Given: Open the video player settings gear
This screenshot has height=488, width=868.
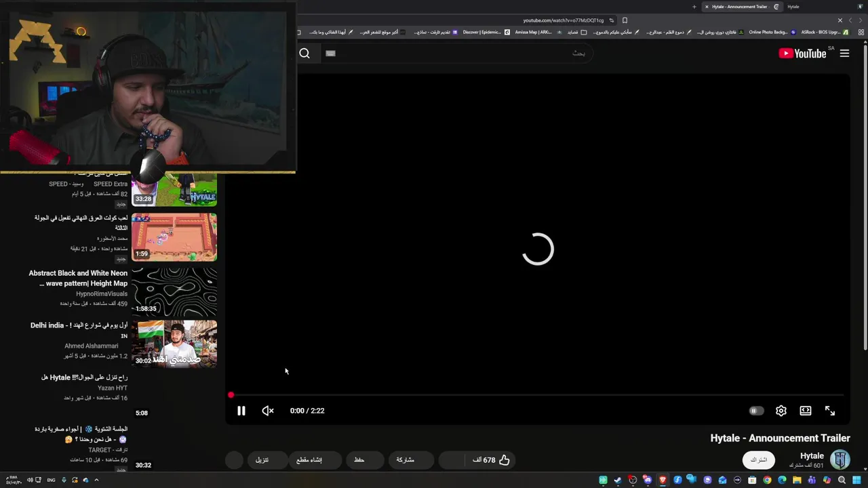Looking at the screenshot, I should pyautogui.click(x=781, y=411).
